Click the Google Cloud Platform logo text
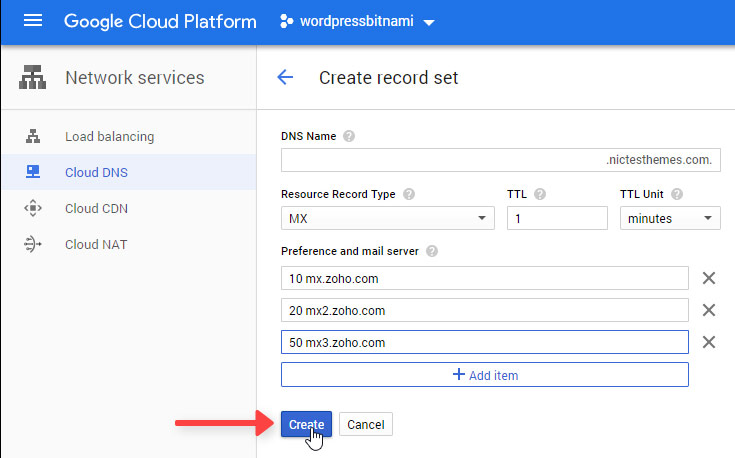The width and height of the screenshot is (735, 458). pyautogui.click(x=160, y=22)
